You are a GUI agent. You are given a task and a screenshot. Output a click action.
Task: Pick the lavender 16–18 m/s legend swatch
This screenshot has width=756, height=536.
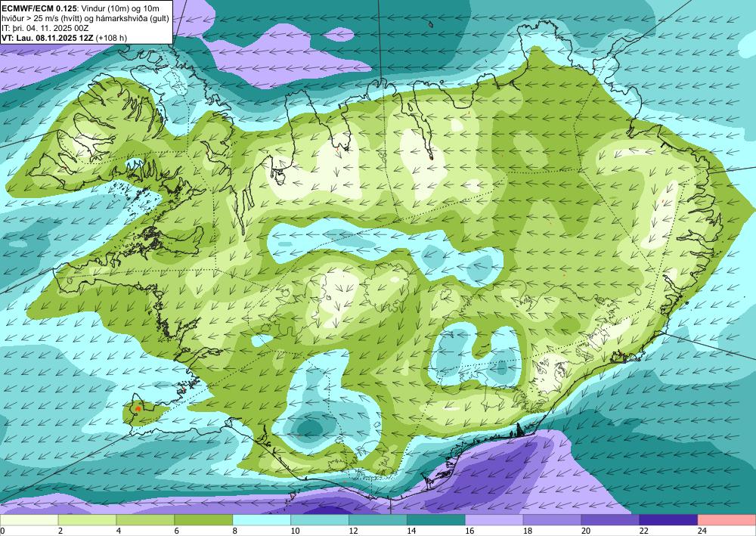click(x=494, y=520)
